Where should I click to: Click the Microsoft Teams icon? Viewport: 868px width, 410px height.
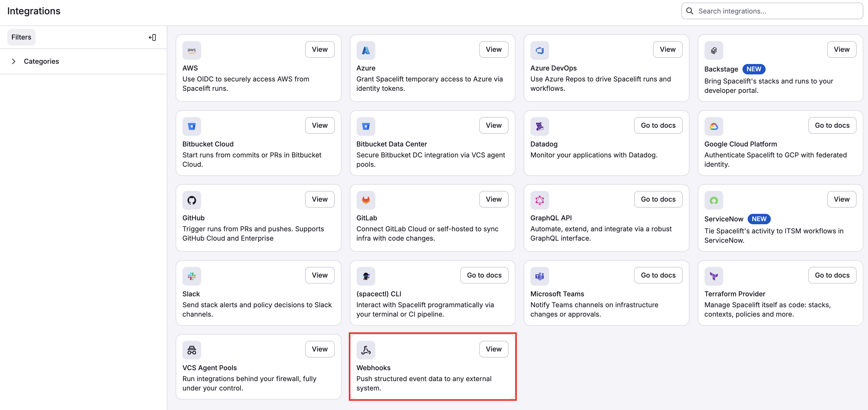coord(540,276)
